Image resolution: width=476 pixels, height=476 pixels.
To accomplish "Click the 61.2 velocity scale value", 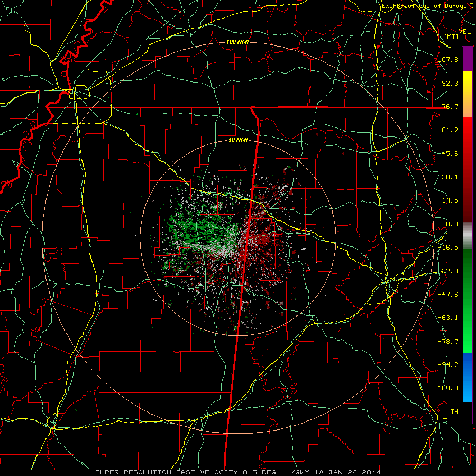I will pos(450,130).
